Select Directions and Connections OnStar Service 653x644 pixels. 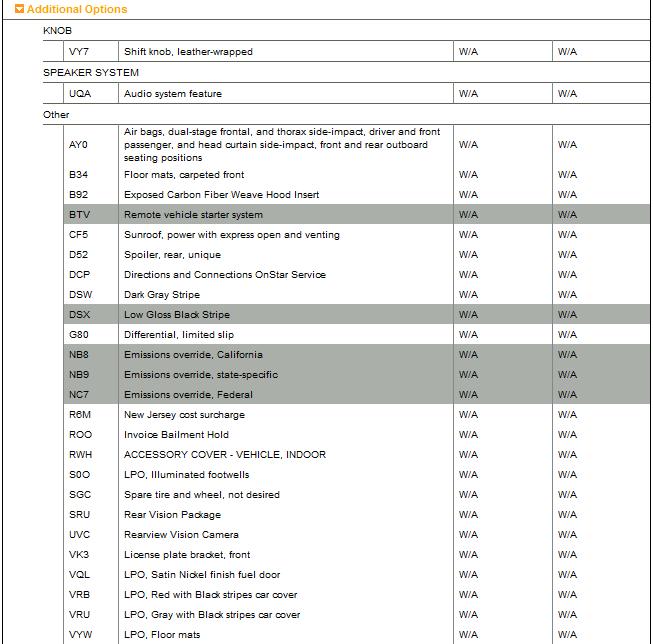click(224, 275)
